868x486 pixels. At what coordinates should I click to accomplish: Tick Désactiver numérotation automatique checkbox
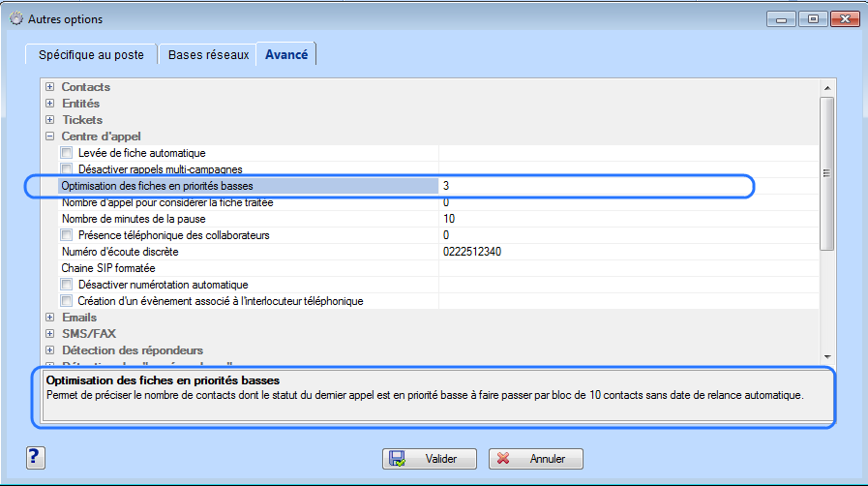tap(67, 284)
